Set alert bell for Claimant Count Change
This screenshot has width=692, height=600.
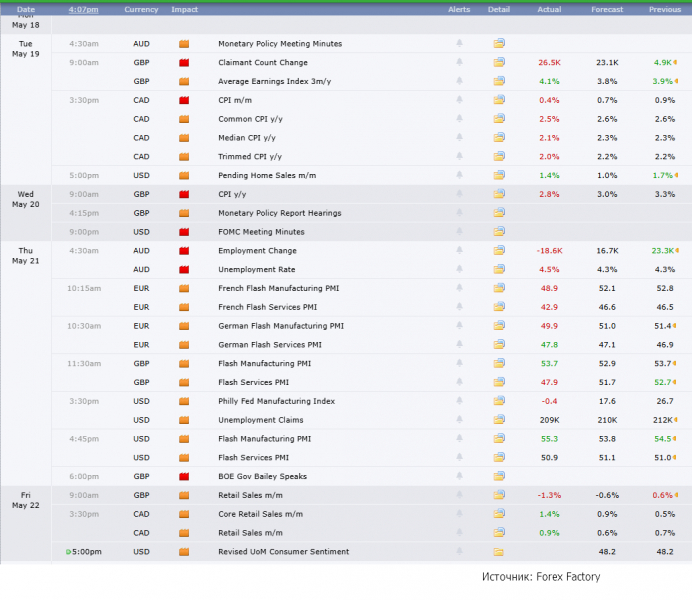click(459, 62)
